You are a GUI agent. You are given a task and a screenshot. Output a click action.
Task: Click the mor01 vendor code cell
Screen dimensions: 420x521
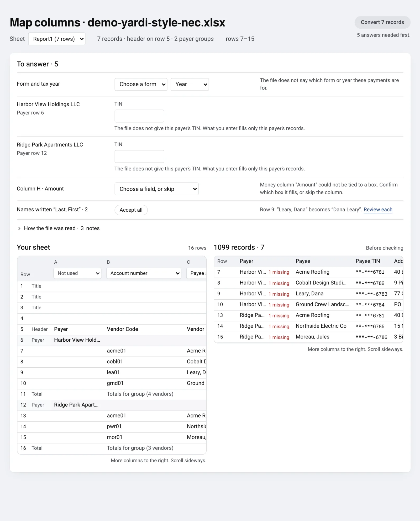click(114, 437)
